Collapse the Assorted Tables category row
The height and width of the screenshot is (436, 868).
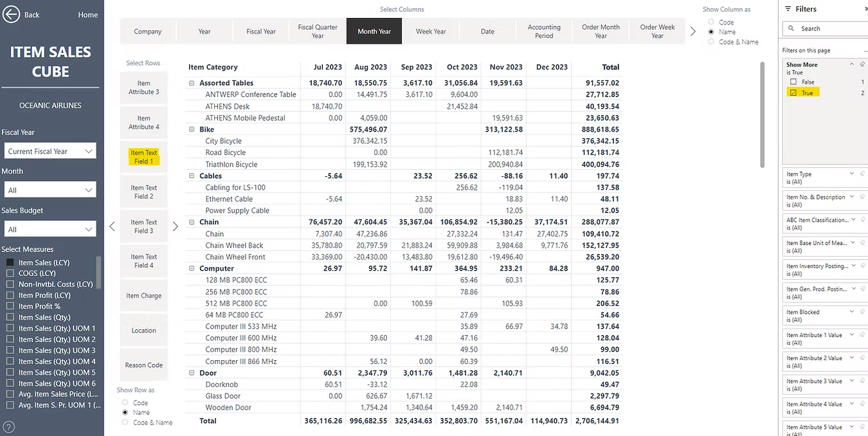(x=192, y=83)
